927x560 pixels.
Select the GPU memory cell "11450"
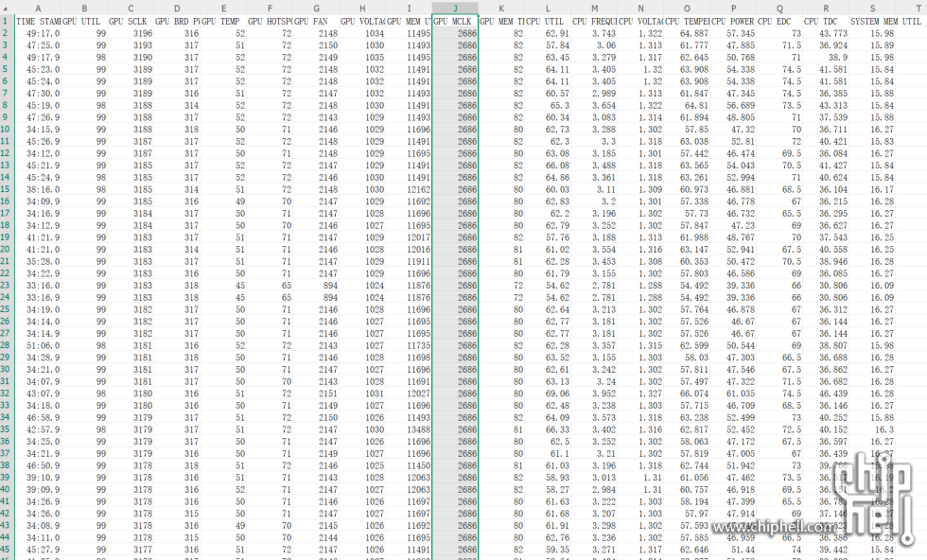pos(409,465)
